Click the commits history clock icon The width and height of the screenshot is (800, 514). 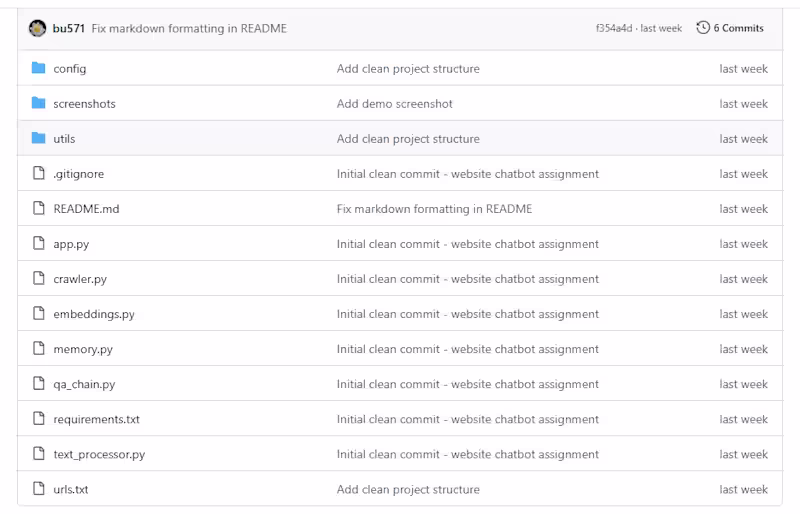click(x=703, y=28)
